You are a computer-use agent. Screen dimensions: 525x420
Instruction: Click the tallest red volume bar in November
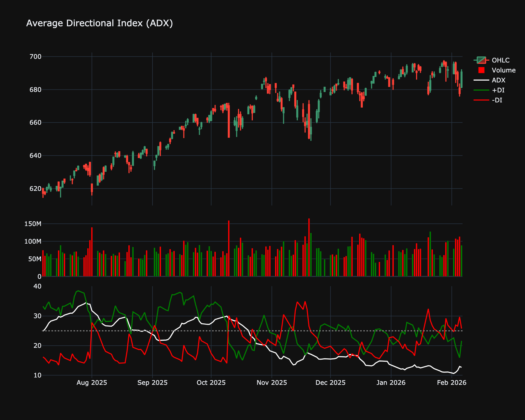309,247
